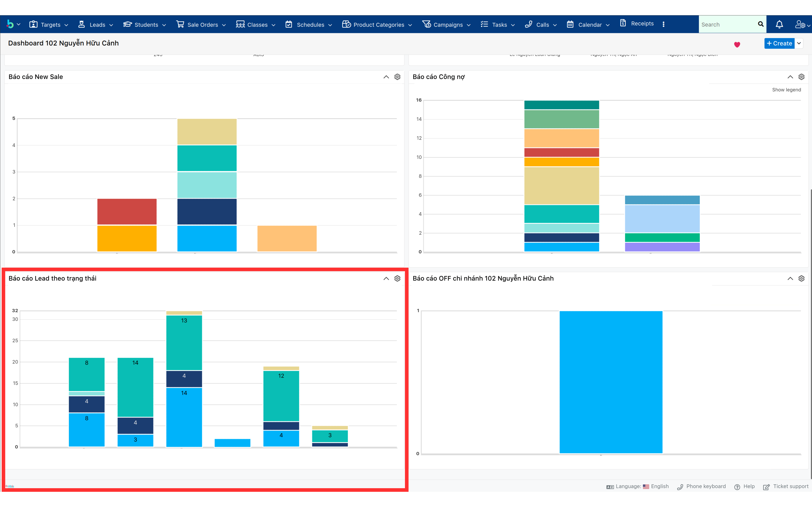Click the red bar segment in New Sale chart
The image size is (812, 507).
pyautogui.click(x=127, y=212)
